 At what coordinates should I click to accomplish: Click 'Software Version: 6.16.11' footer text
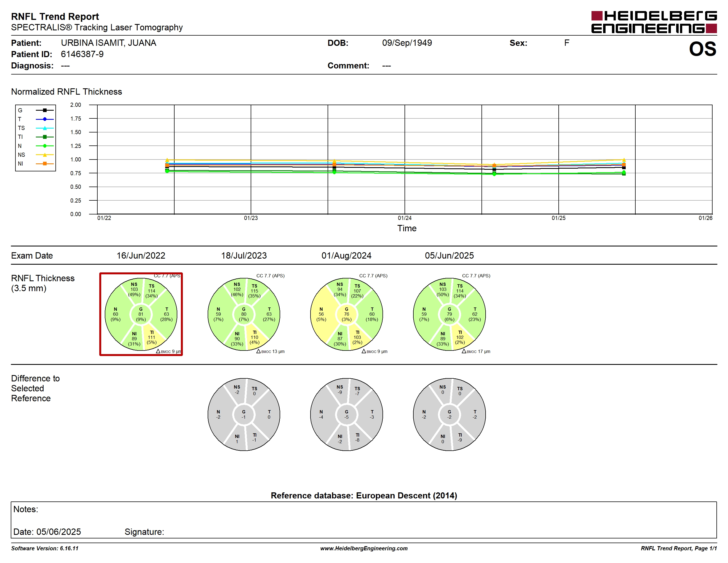(x=45, y=548)
